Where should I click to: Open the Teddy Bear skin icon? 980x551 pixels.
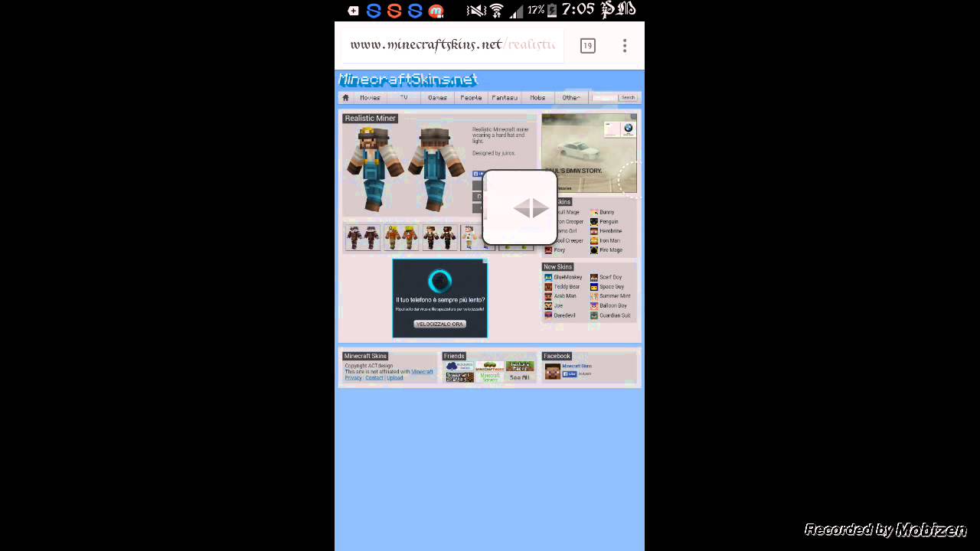548,287
